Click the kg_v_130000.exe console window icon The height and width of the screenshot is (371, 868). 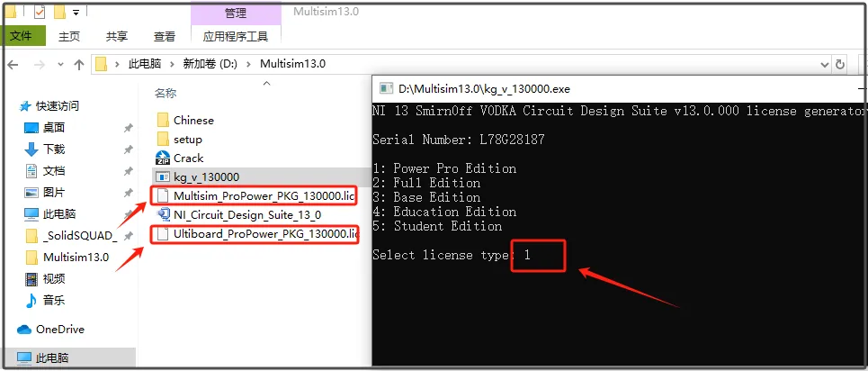pyautogui.click(x=386, y=89)
